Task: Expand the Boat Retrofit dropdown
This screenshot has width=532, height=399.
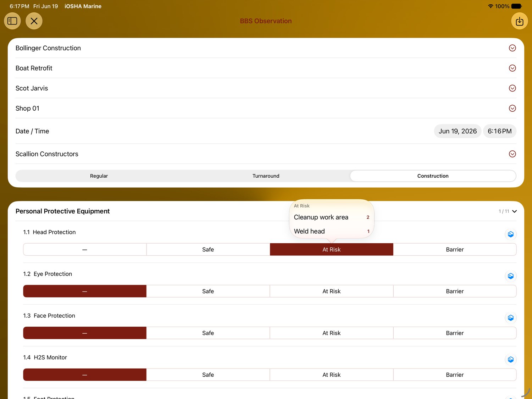Action: pyautogui.click(x=512, y=68)
